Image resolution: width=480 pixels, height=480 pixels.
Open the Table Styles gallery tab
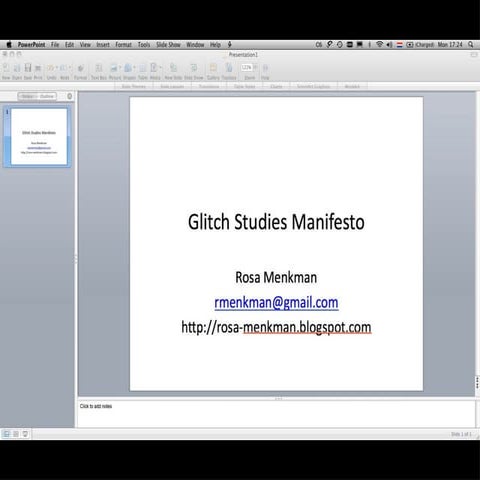click(244, 87)
